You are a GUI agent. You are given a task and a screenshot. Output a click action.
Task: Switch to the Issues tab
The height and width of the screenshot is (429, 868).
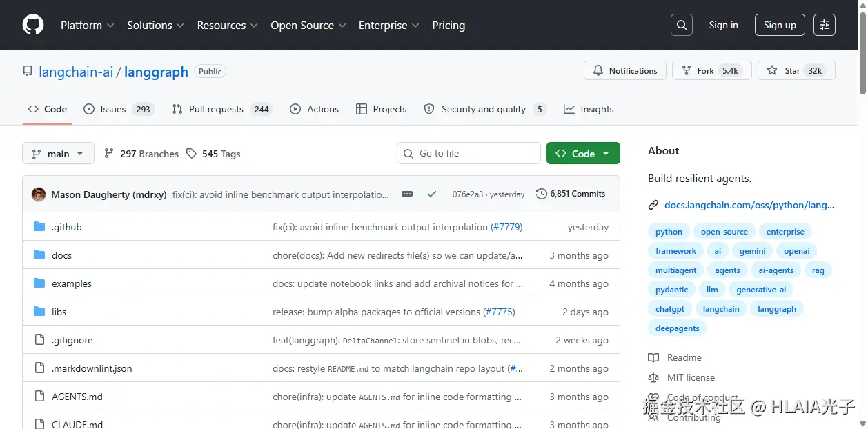[x=117, y=109]
